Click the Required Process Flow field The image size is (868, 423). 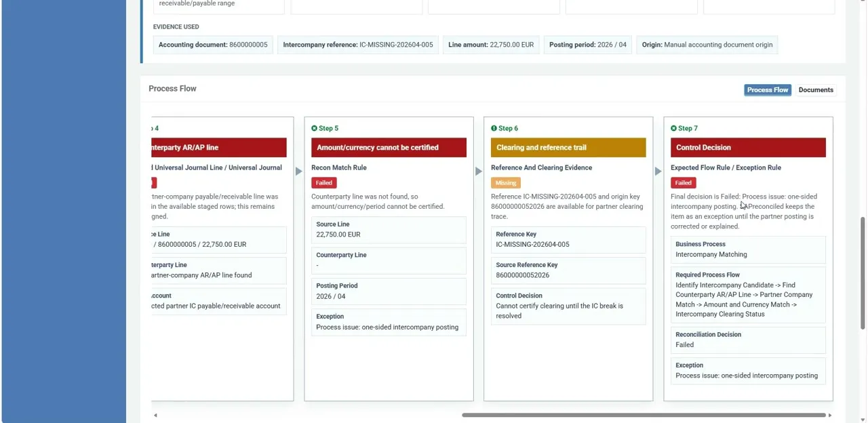pyautogui.click(x=748, y=295)
